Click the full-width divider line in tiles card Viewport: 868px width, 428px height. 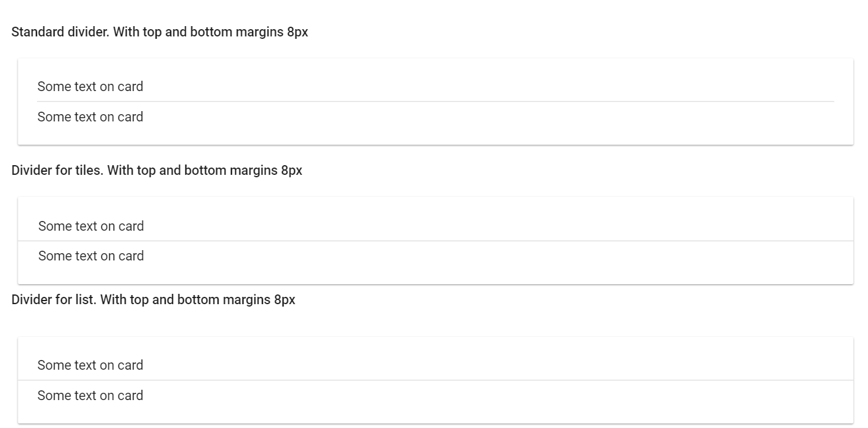point(436,241)
